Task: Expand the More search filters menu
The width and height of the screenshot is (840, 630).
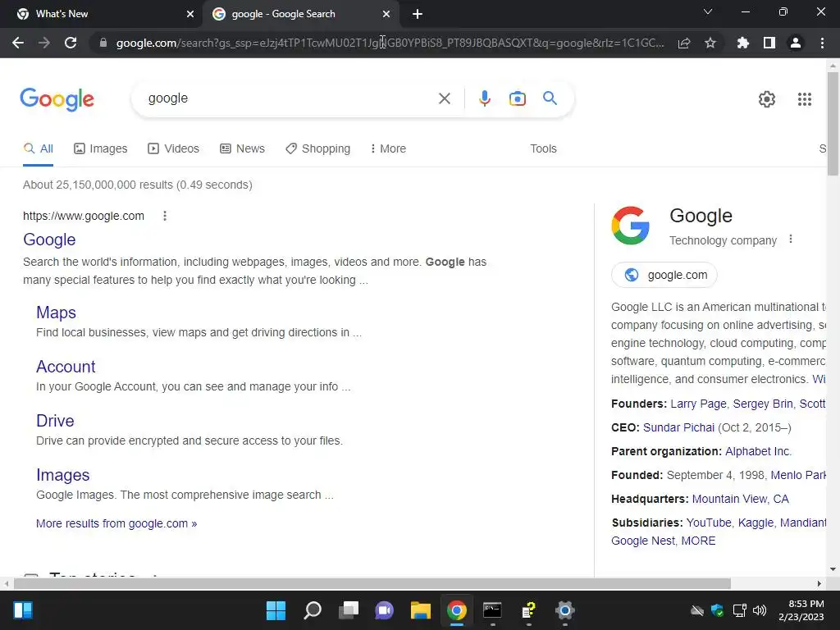Action: pos(388,149)
